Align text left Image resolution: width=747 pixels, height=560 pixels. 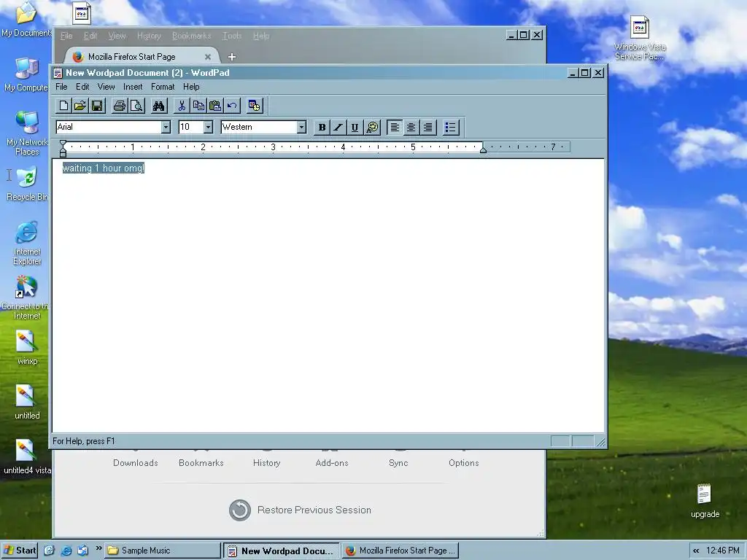pos(395,127)
